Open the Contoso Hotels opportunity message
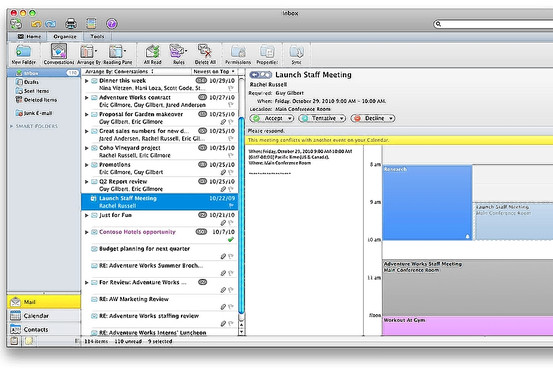The width and height of the screenshot is (553, 369). pyautogui.click(x=160, y=236)
